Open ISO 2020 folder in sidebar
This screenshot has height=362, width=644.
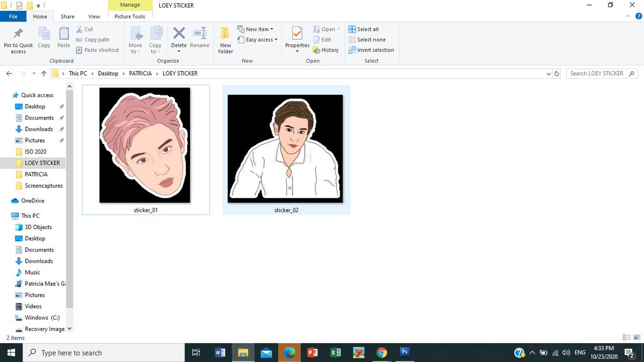(35, 152)
